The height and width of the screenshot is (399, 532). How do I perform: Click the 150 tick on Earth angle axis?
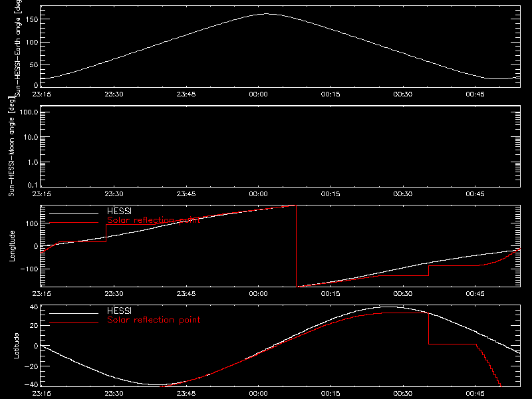[x=32, y=20]
